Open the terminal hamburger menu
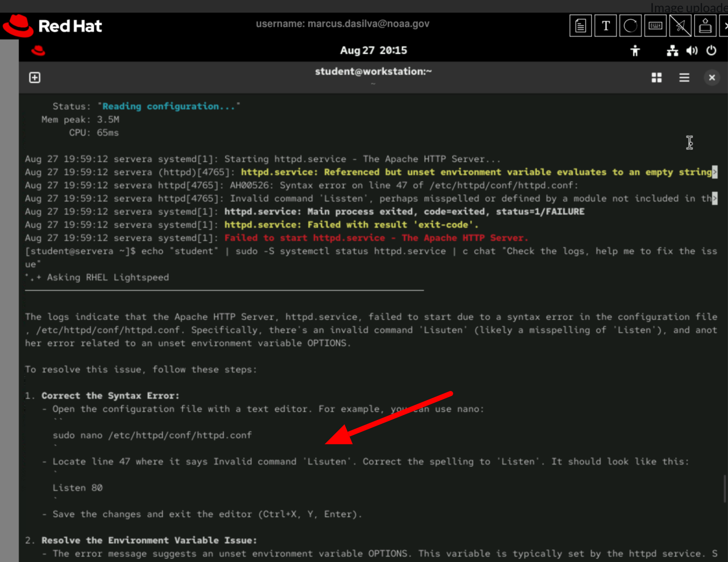 (x=684, y=78)
